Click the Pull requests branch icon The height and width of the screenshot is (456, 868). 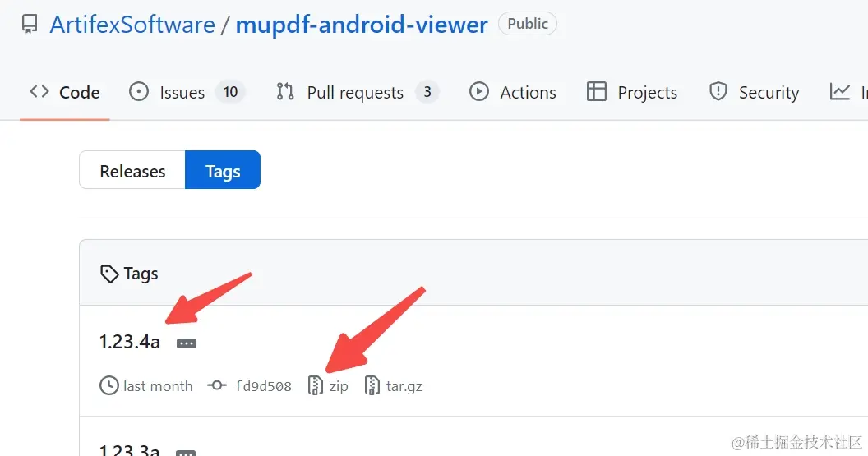tap(285, 91)
